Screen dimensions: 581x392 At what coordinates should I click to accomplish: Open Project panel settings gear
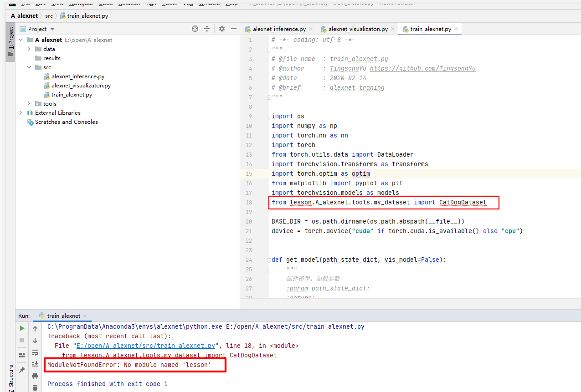[x=222, y=29]
